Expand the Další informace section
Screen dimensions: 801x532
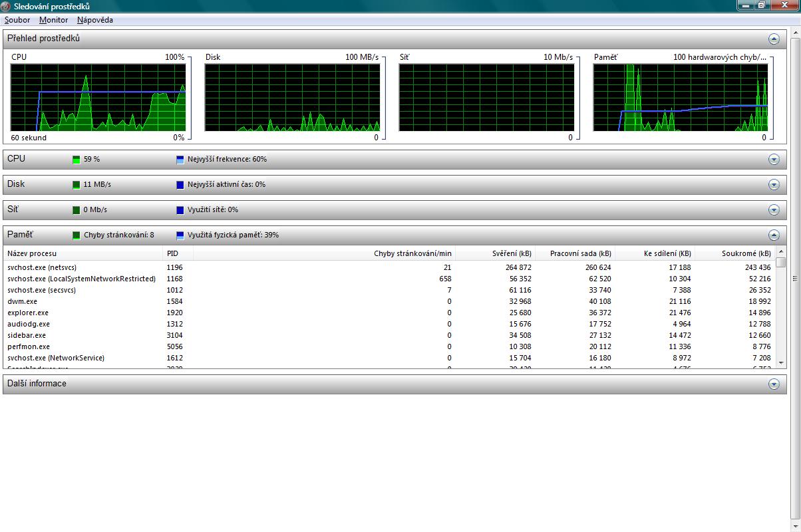774,384
